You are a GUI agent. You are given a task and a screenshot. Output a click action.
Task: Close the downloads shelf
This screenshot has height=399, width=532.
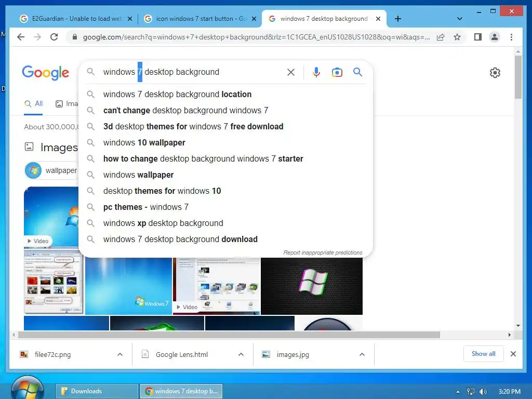click(513, 354)
